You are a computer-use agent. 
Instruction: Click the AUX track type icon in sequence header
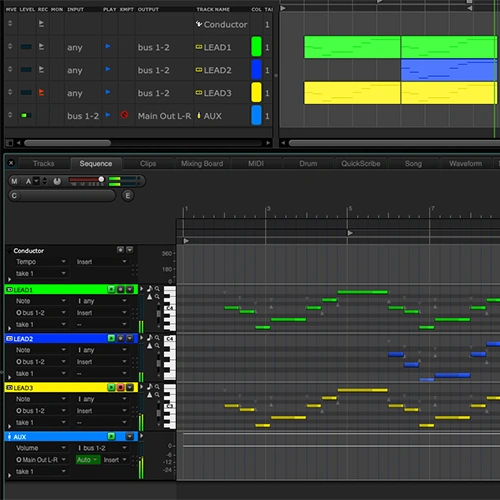9,437
